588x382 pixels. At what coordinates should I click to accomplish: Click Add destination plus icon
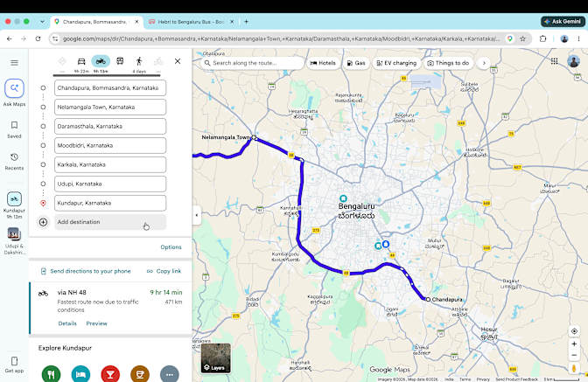(43, 222)
